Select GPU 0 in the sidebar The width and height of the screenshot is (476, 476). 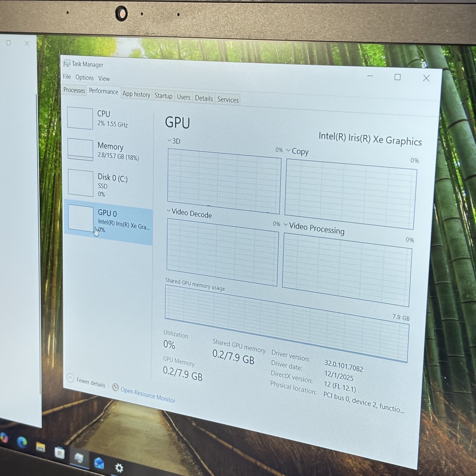click(x=108, y=222)
